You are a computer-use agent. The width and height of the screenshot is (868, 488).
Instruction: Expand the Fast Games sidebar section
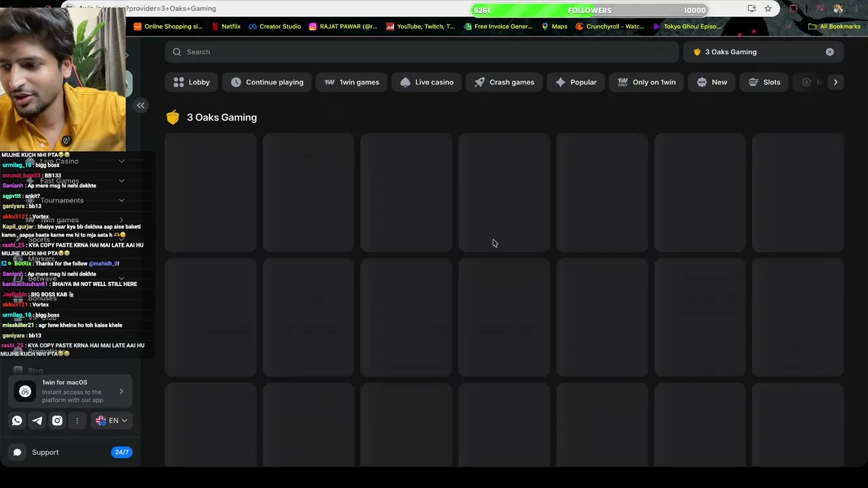point(121,181)
